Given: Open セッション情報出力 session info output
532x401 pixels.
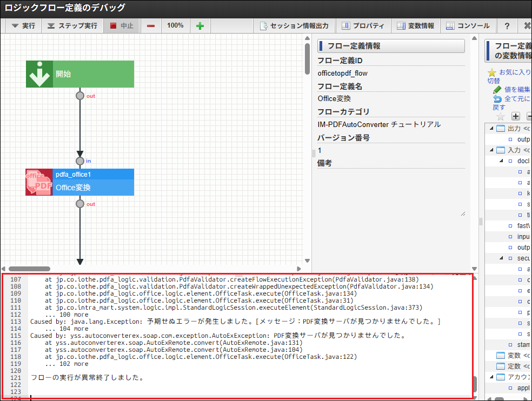Looking at the screenshot, I should click(294, 26).
